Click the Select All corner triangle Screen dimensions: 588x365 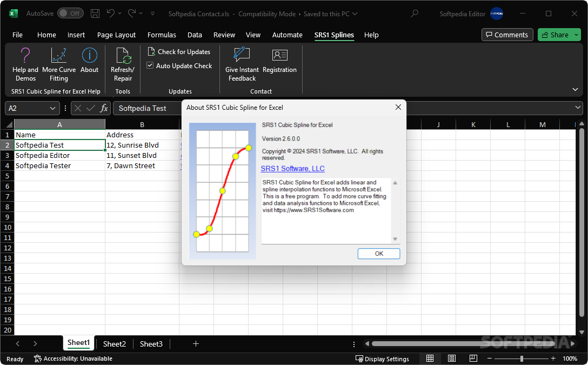pyautogui.click(x=9, y=124)
